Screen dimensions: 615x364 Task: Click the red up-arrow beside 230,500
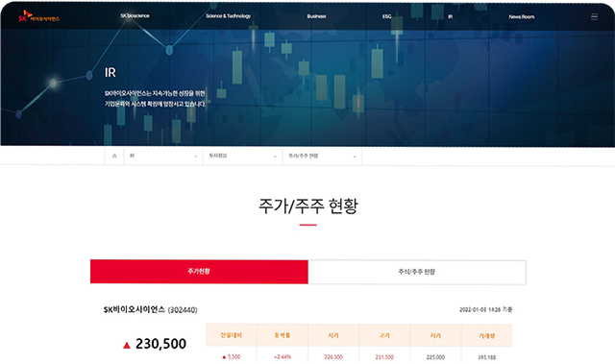click(x=126, y=345)
